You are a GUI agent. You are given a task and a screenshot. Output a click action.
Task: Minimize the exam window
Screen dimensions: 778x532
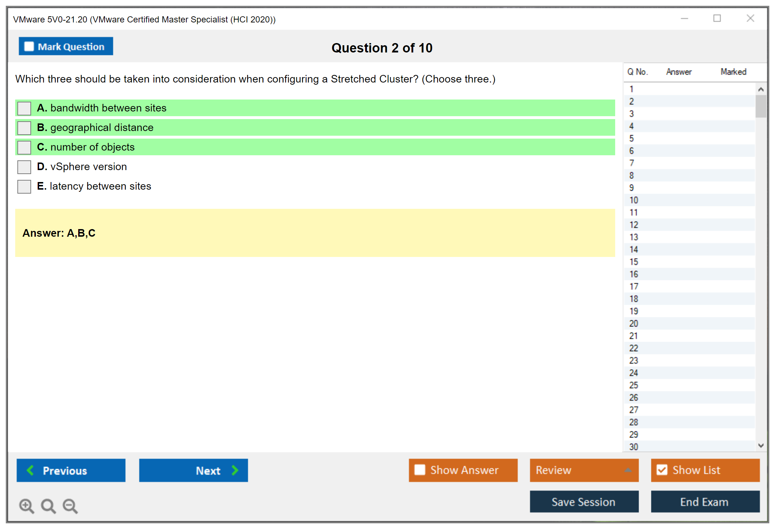[x=684, y=18]
